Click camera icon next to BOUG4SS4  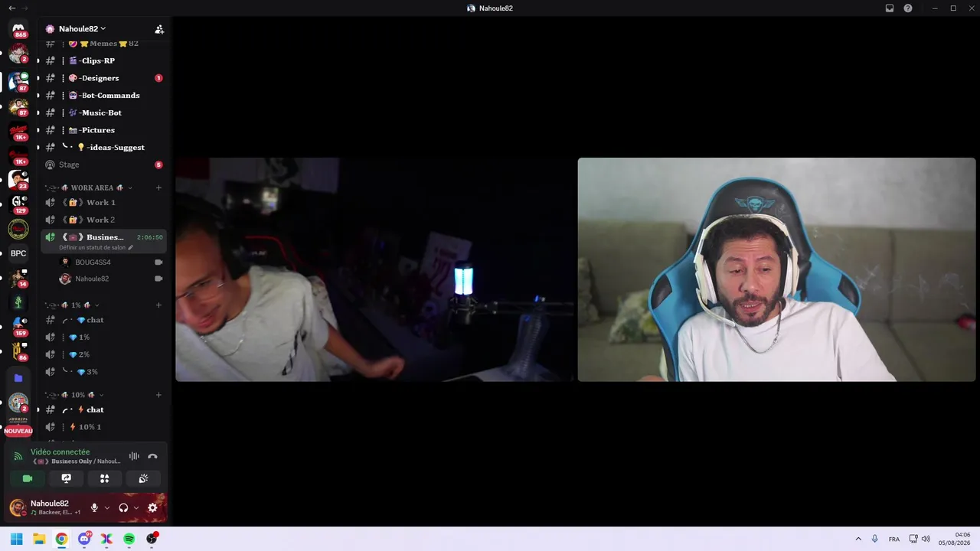click(x=158, y=262)
